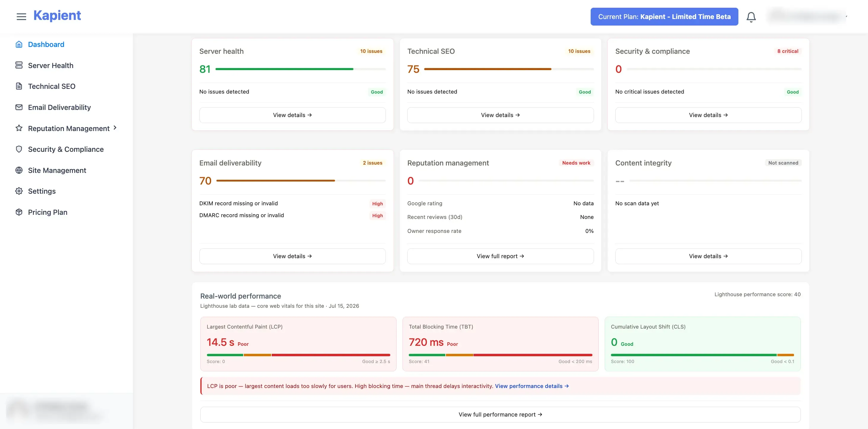
Task: View details of Email deliverability card
Action: 293,256
